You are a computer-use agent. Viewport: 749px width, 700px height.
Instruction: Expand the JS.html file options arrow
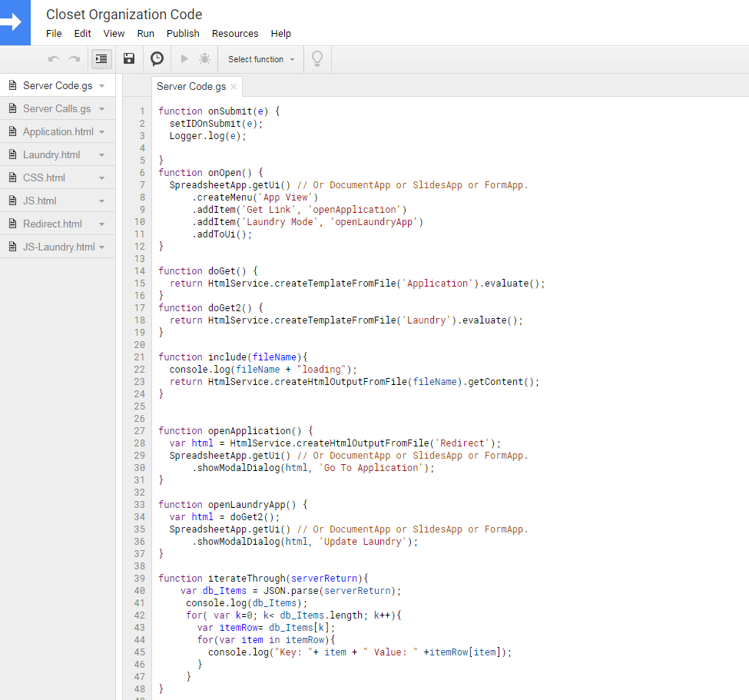pos(101,201)
